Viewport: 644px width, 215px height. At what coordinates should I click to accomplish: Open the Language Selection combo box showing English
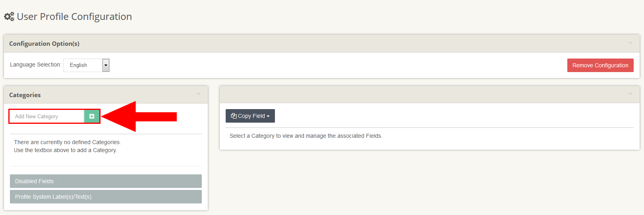83,65
